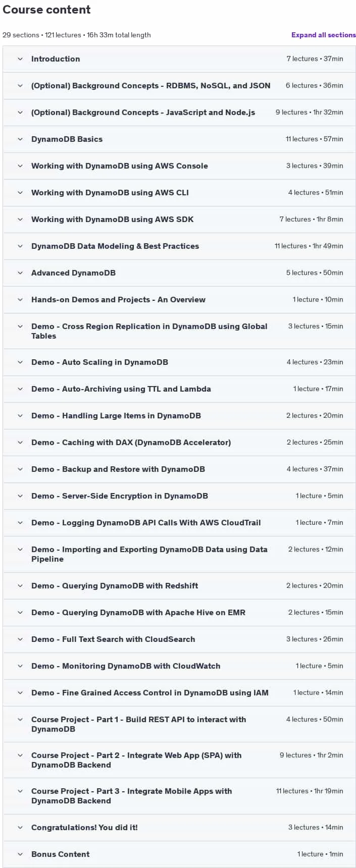Viewport: 356px width, 868px height.
Task: Click Expand all sections link
Action: (x=323, y=35)
